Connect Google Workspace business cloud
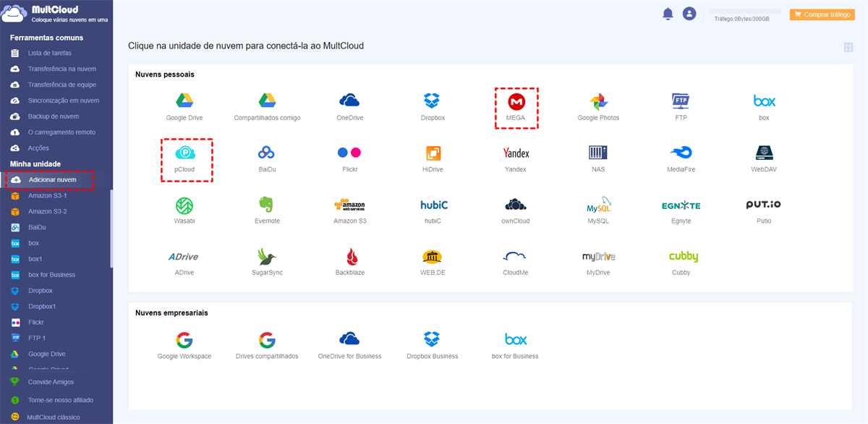This screenshot has width=868, height=424. point(184,345)
